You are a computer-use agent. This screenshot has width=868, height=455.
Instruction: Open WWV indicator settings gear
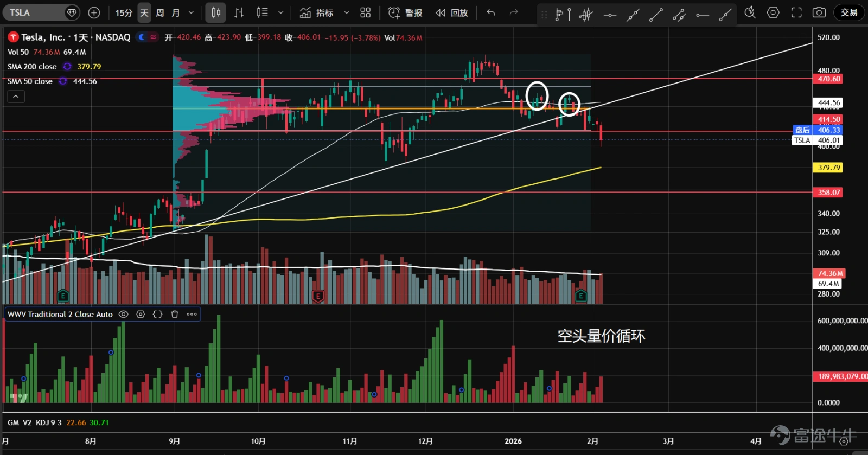click(141, 314)
